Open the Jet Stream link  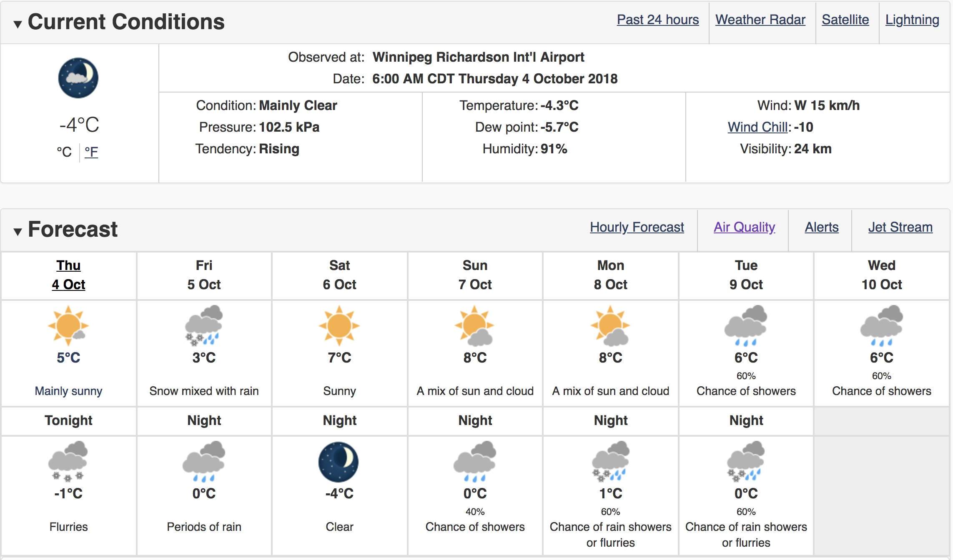[x=900, y=227]
